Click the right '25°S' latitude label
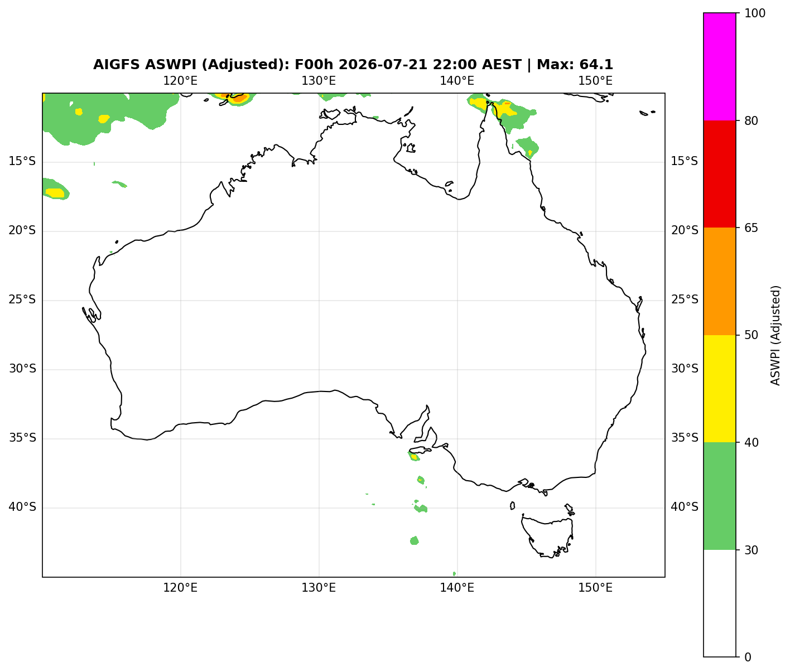The height and width of the screenshot is (672, 790). (685, 300)
